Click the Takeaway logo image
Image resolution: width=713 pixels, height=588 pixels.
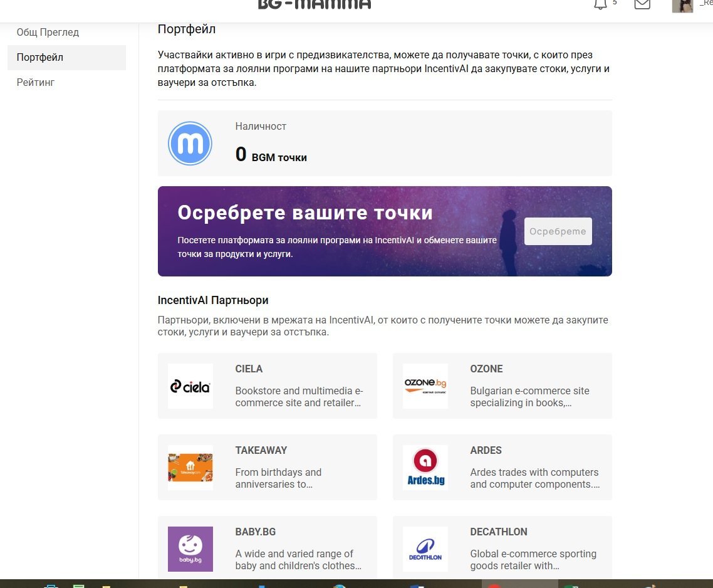point(190,468)
